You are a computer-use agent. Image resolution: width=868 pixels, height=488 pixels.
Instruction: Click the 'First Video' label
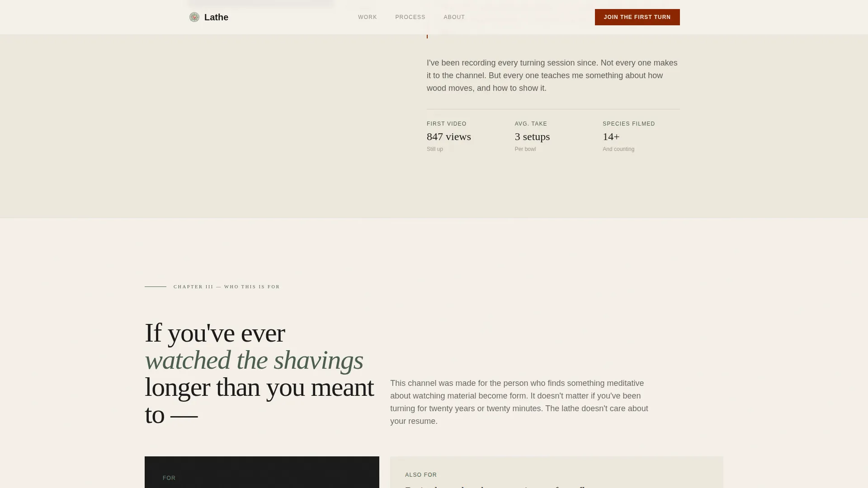(447, 124)
